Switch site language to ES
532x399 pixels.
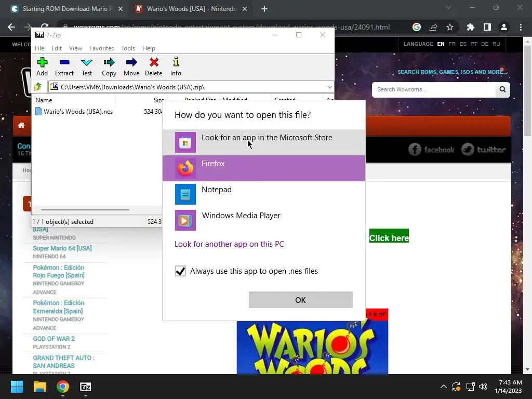click(x=463, y=44)
